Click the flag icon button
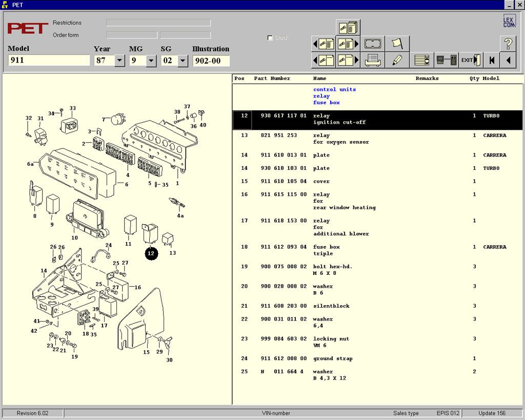This screenshot has height=420, width=525. [x=397, y=44]
